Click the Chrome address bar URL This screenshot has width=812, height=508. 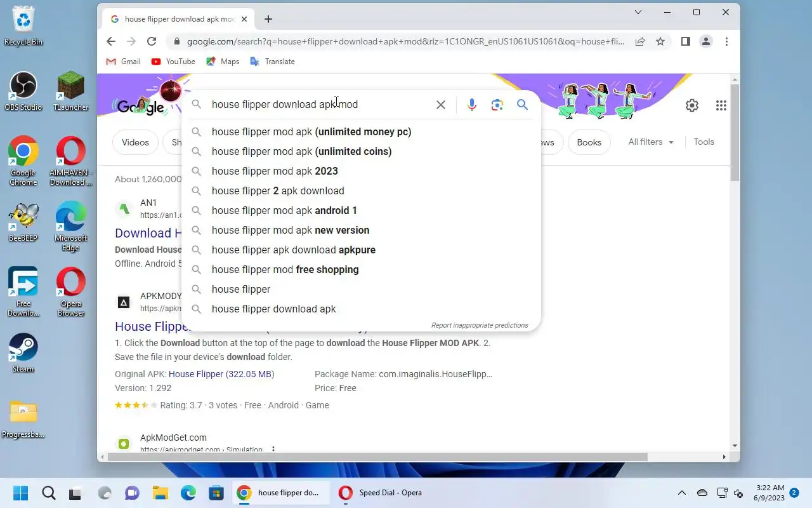(405, 41)
